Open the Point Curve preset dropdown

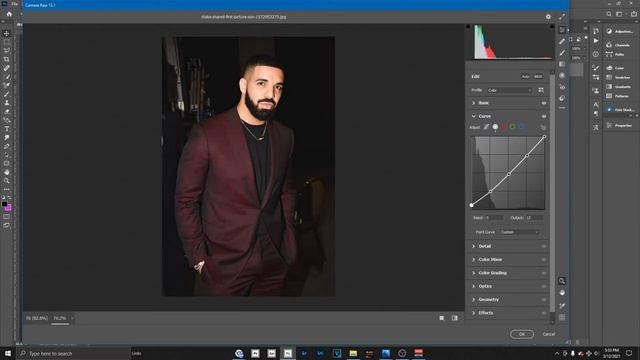(520, 232)
